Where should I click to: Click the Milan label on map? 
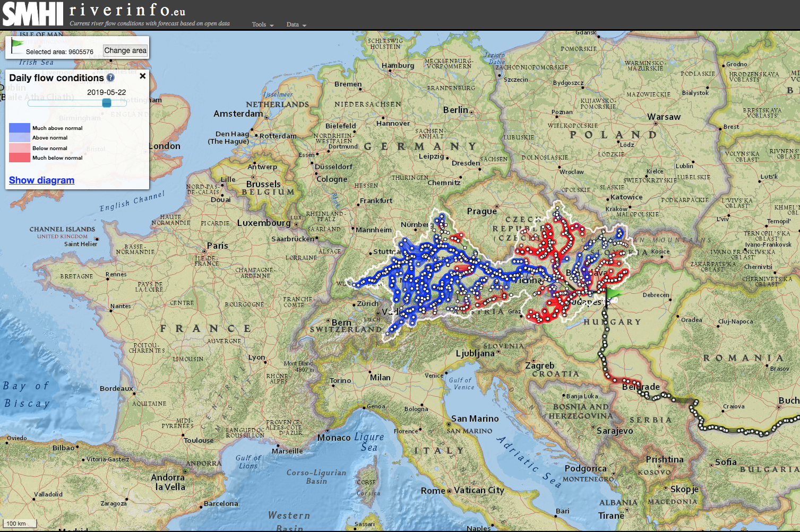tap(380, 377)
